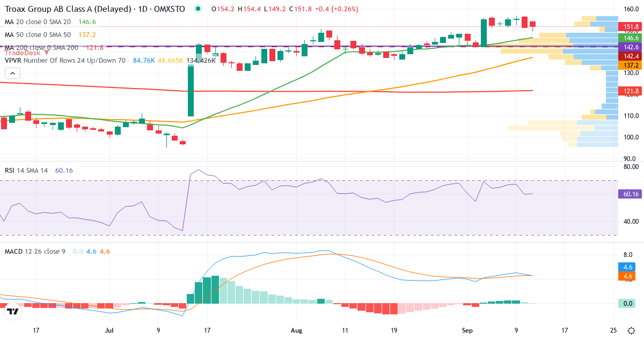Click the 60.16 RSI axis value label
This screenshot has width=644, height=338.
point(629,194)
